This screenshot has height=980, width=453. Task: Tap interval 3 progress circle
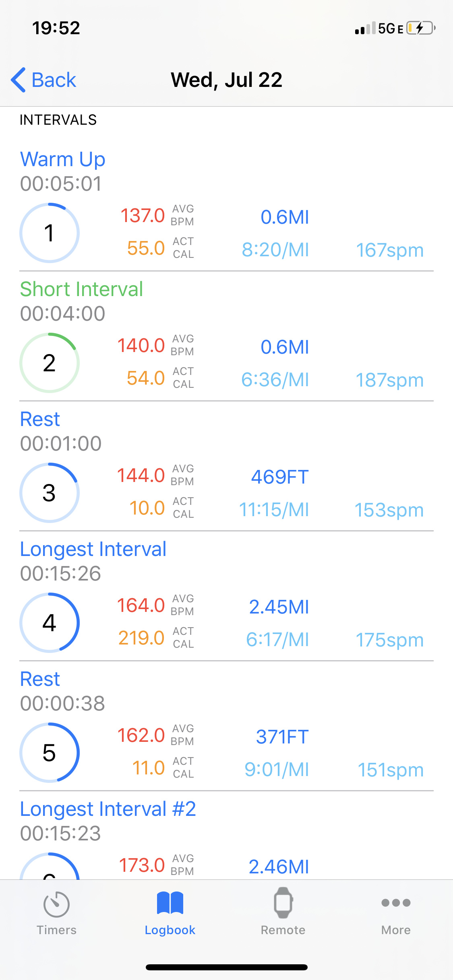point(50,493)
